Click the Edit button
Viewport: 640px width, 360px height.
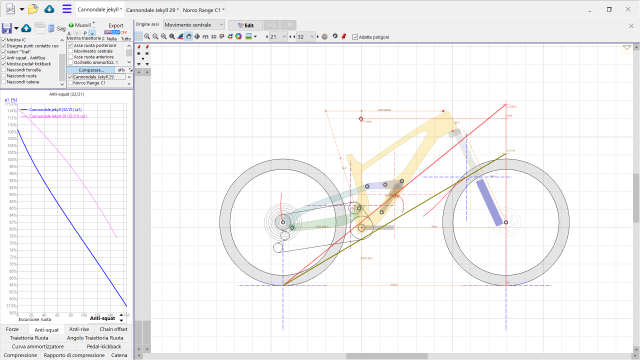pos(245,25)
